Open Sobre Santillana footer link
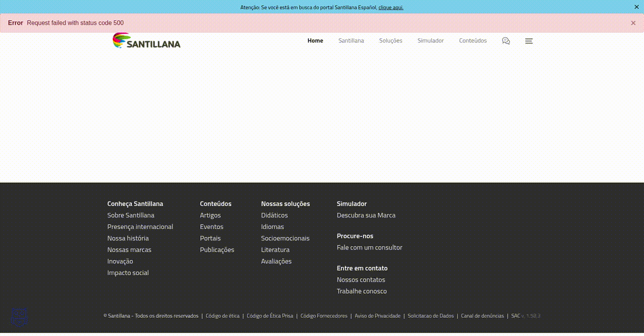644x336 pixels. point(131,215)
